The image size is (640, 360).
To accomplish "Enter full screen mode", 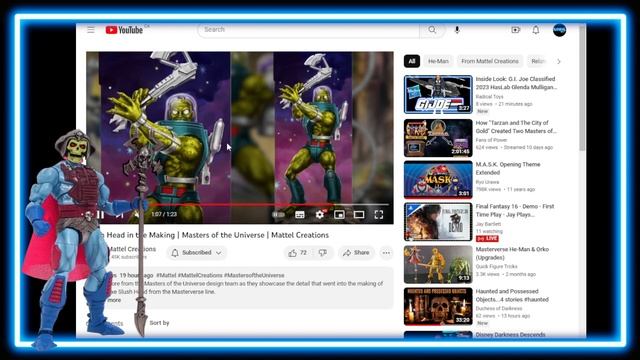I will coord(379,214).
